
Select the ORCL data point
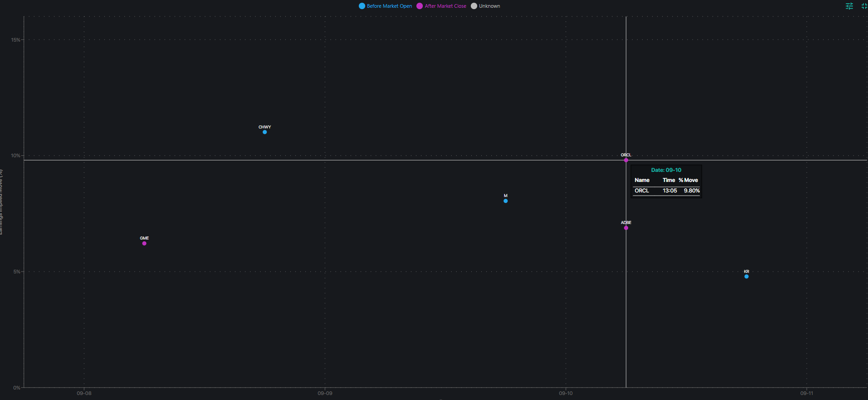(x=626, y=160)
